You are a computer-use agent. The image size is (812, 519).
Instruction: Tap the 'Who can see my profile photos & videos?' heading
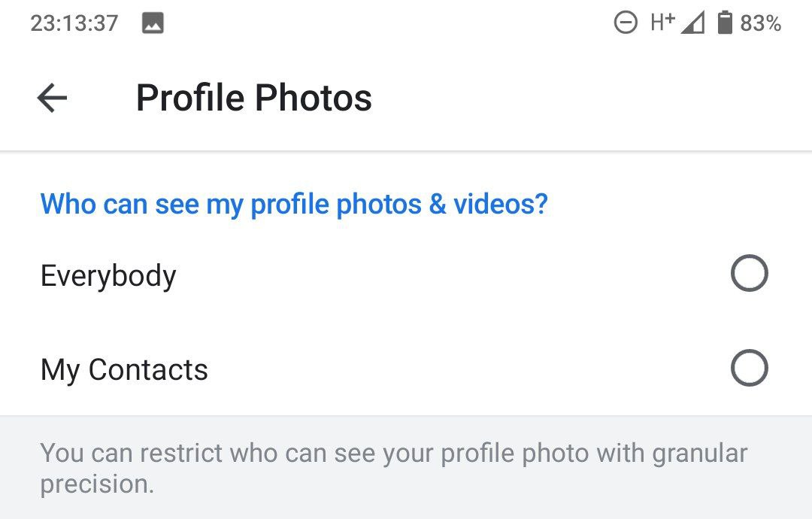[x=294, y=204]
